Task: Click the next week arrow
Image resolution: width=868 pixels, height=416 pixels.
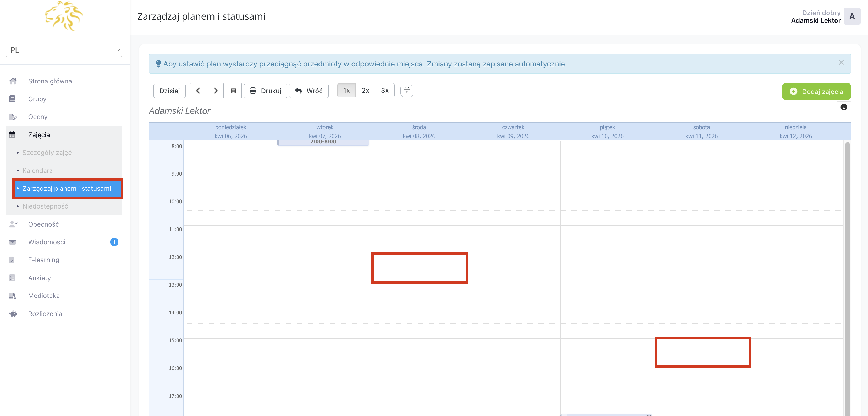Action: click(216, 91)
